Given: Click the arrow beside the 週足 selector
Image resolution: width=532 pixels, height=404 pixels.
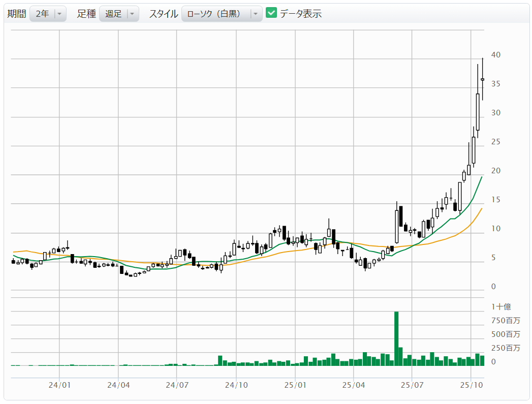Looking at the screenshot, I should [x=132, y=14].
